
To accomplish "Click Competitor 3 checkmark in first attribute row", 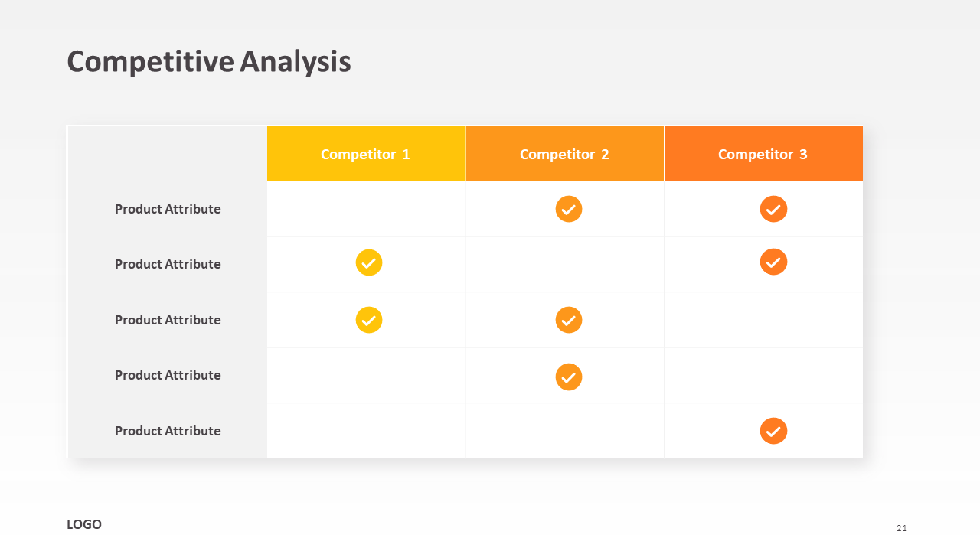I will (x=773, y=209).
